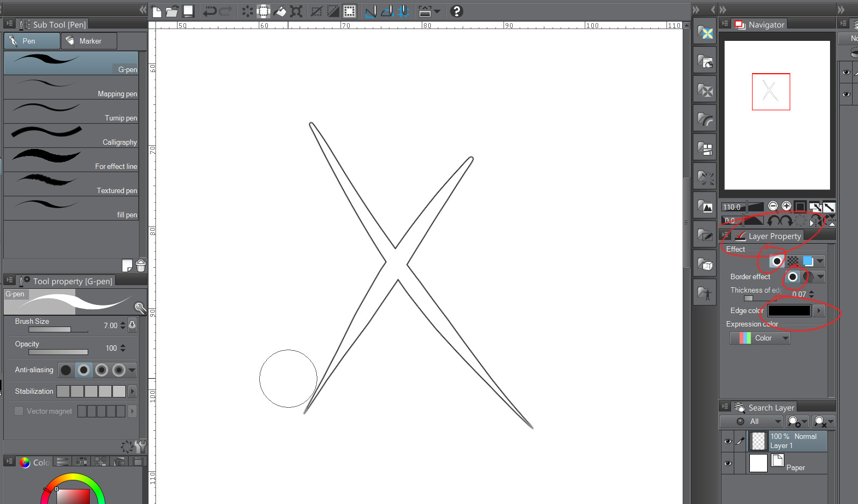Open the toolbar frame border dropdown arrow
Image resolution: width=858 pixels, height=504 pixels.
pos(437,11)
